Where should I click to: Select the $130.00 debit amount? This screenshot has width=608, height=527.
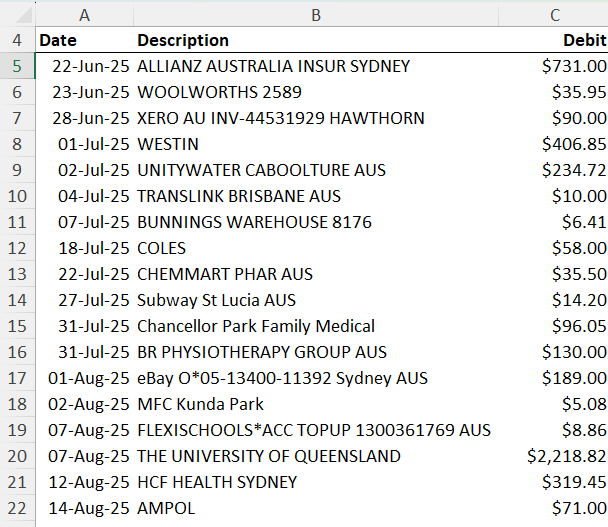click(553, 352)
